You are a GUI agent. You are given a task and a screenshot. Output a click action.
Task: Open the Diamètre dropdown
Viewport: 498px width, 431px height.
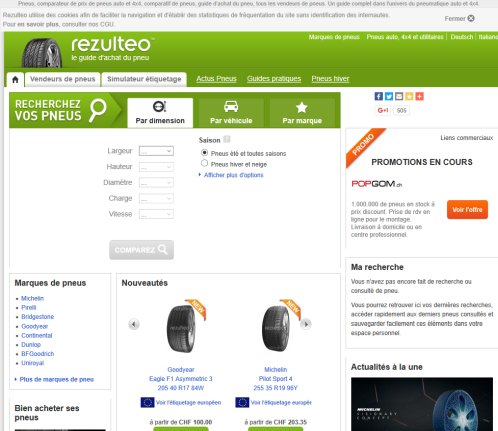coord(156,183)
